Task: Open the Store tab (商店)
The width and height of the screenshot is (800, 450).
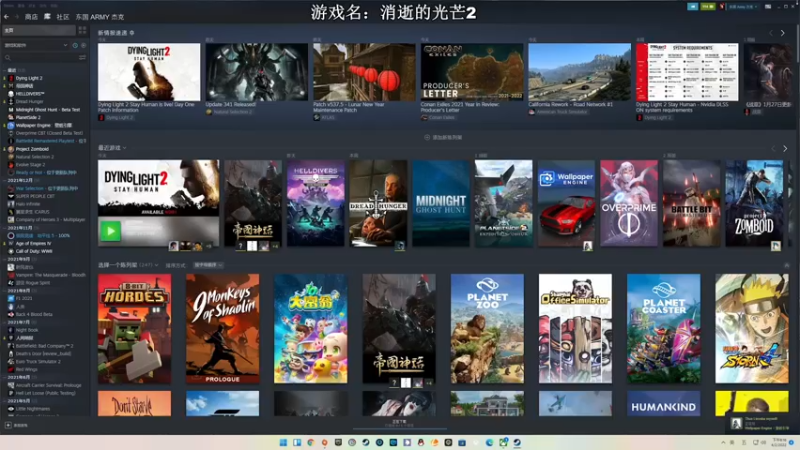Action: tap(31, 17)
